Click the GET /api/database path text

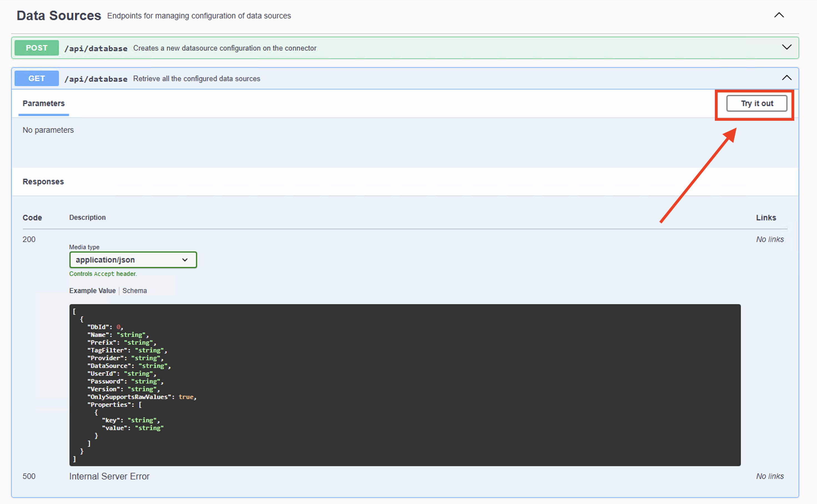[96, 79]
